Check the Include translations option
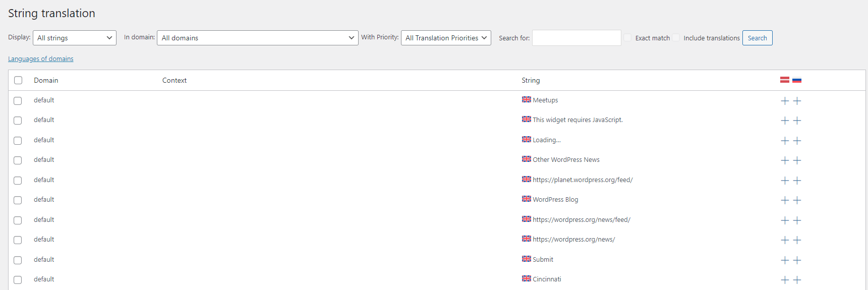Image resolution: width=868 pixels, height=290 pixels. point(676,38)
